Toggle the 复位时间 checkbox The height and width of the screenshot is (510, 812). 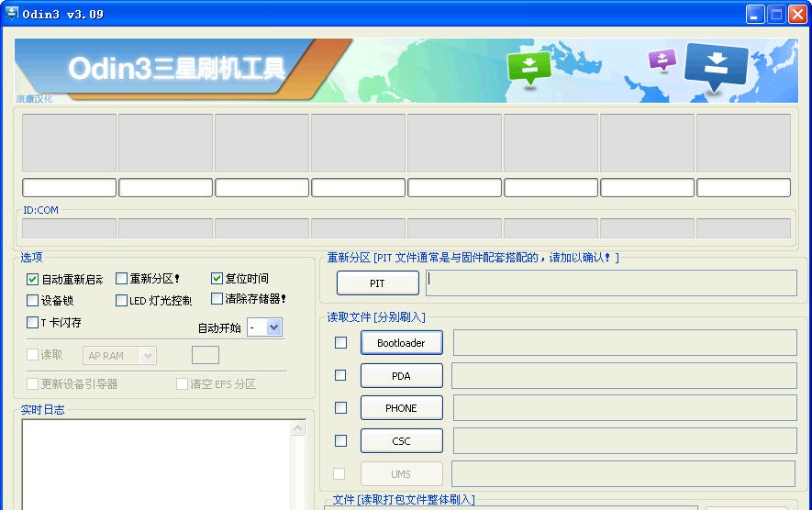coord(217,279)
